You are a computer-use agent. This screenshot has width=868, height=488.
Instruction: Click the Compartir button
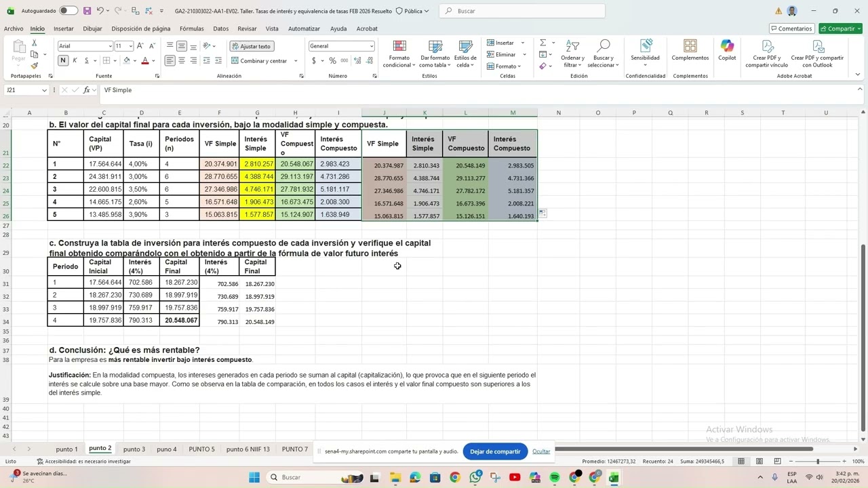pyautogui.click(x=840, y=28)
